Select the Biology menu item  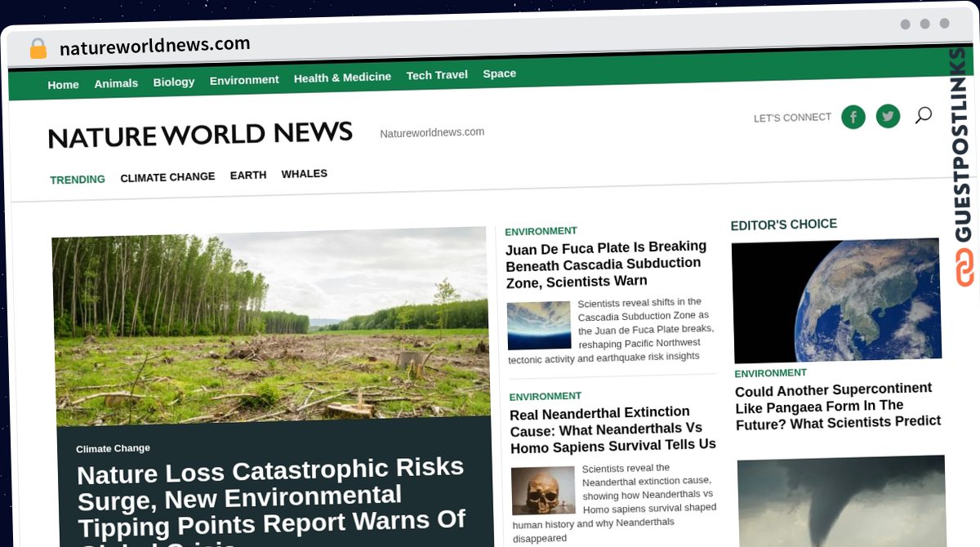(174, 82)
